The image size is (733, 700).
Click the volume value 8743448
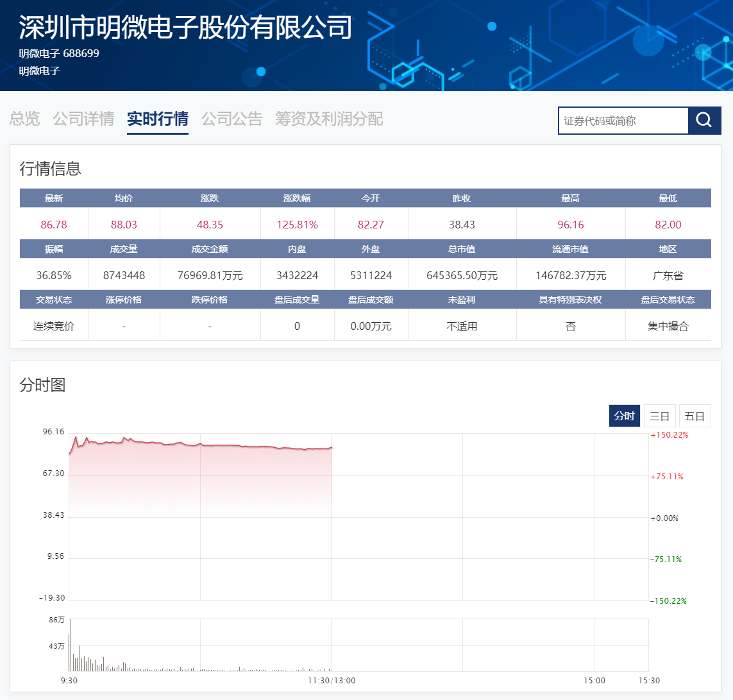pyautogui.click(x=124, y=275)
